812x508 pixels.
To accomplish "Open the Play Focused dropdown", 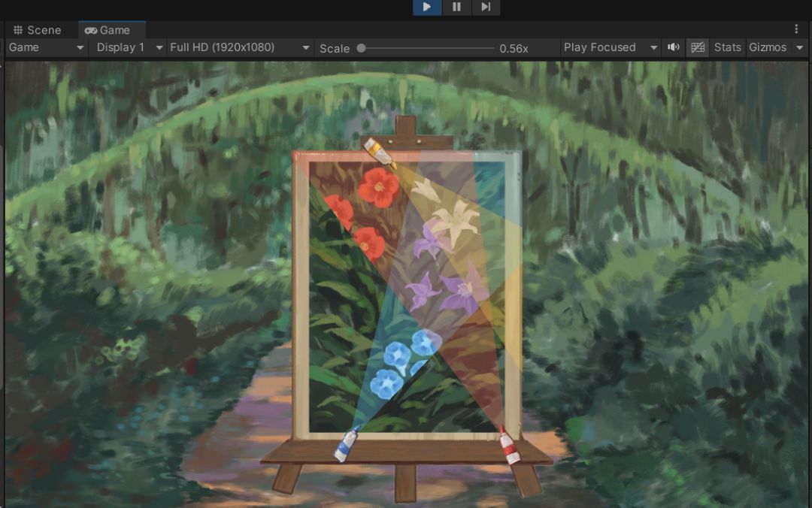I will click(x=610, y=47).
